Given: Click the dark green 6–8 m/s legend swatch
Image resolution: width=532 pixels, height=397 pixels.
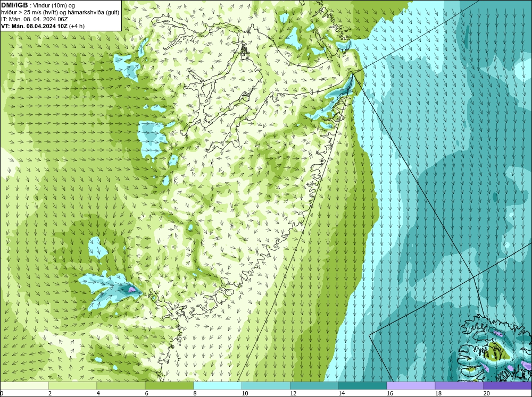Looking at the screenshot, I should click(x=169, y=386).
